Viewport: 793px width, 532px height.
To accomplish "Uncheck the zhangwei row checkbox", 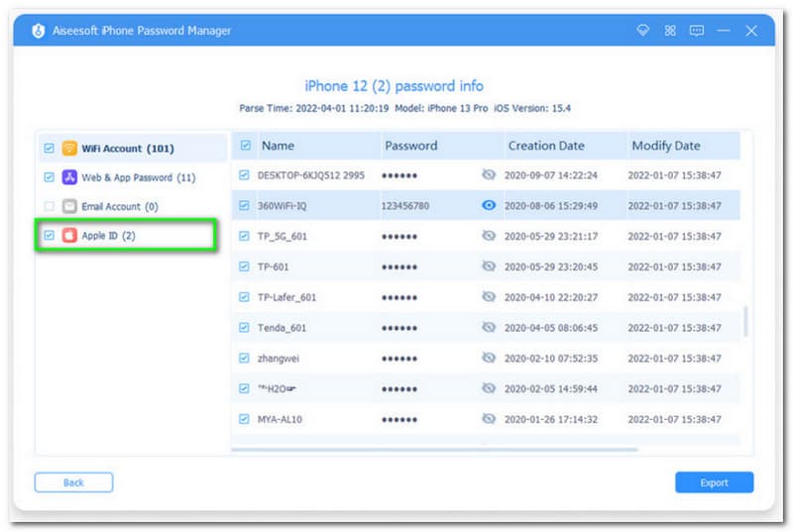I will click(244, 359).
